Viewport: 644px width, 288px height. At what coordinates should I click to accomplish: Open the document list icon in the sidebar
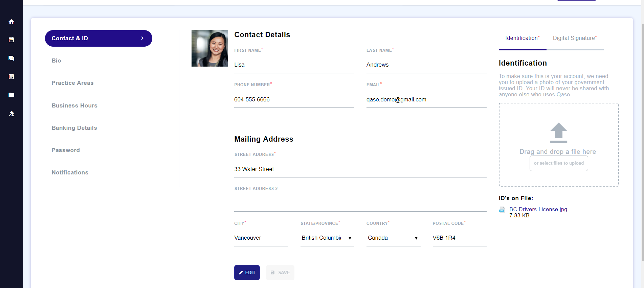[11, 77]
